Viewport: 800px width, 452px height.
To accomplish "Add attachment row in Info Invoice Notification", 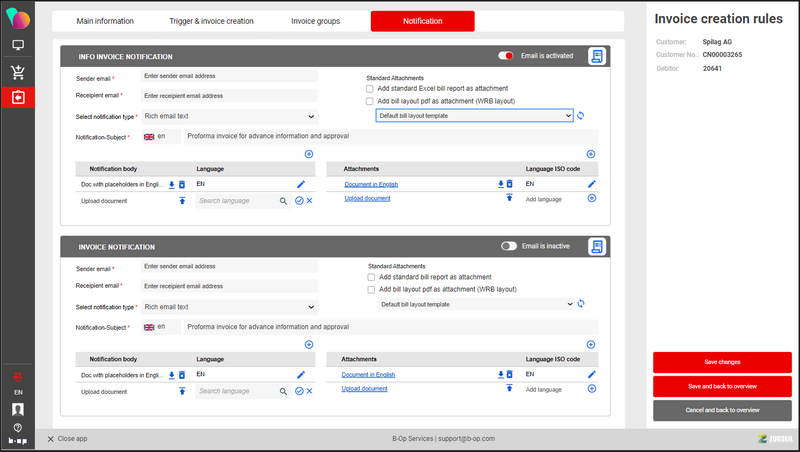I will [591, 154].
